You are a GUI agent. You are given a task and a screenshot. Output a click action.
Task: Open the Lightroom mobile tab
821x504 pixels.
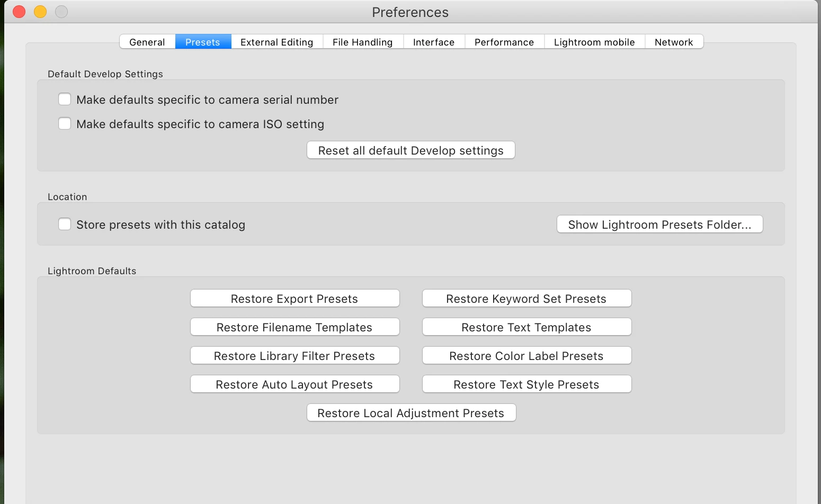(594, 42)
